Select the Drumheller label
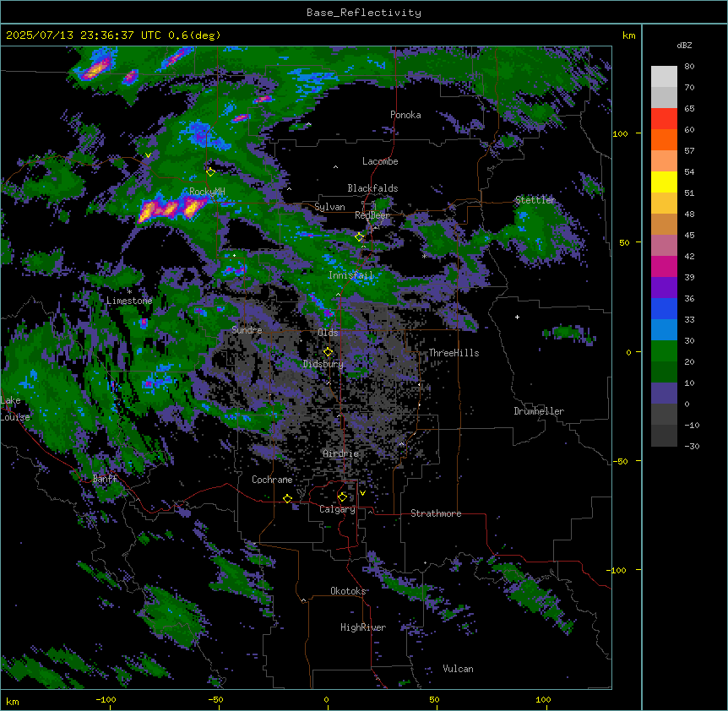The width and height of the screenshot is (728, 711). (539, 411)
